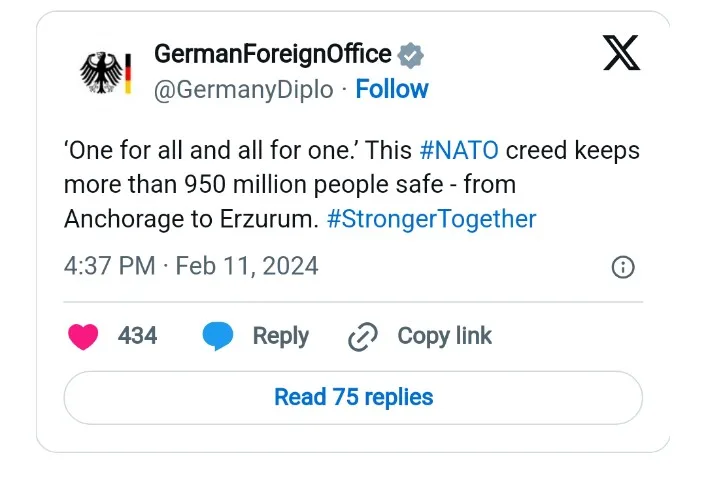This screenshot has width=706, height=485.
Task: Click the 434 likes count
Action: coord(137,336)
